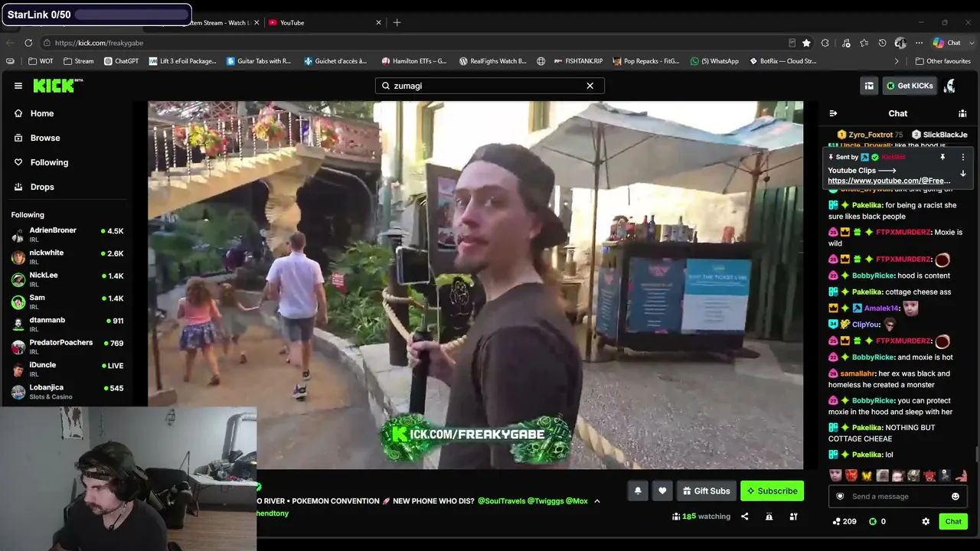Open the emoji picker in chat input

tap(955, 497)
